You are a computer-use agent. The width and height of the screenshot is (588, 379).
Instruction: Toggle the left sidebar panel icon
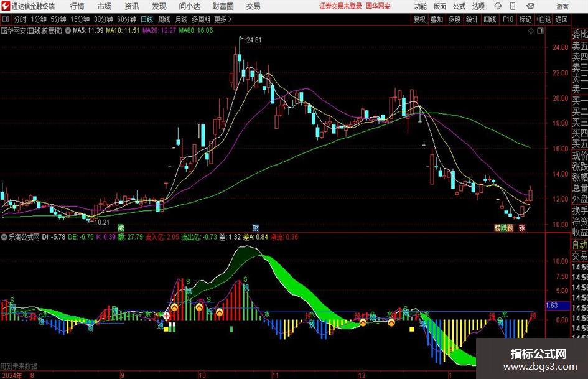point(5,19)
